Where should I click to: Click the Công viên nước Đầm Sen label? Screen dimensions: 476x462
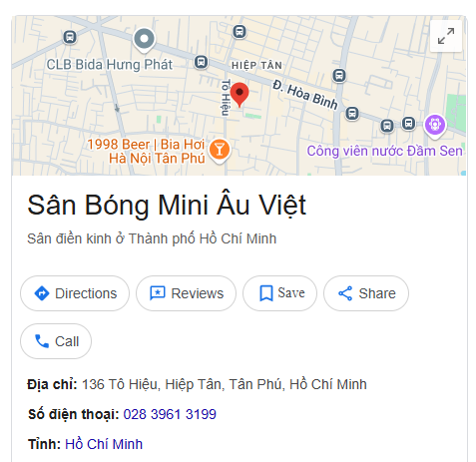tap(384, 151)
